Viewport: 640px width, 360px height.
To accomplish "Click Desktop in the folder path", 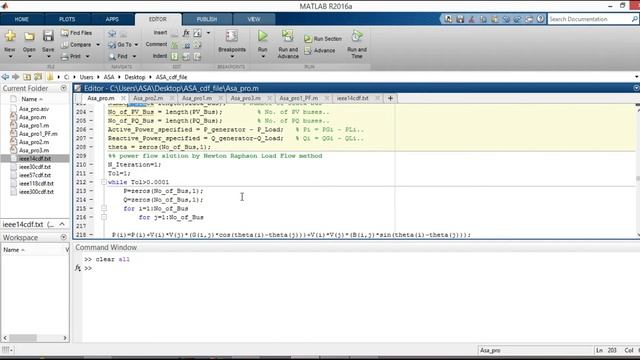I will click(135, 77).
